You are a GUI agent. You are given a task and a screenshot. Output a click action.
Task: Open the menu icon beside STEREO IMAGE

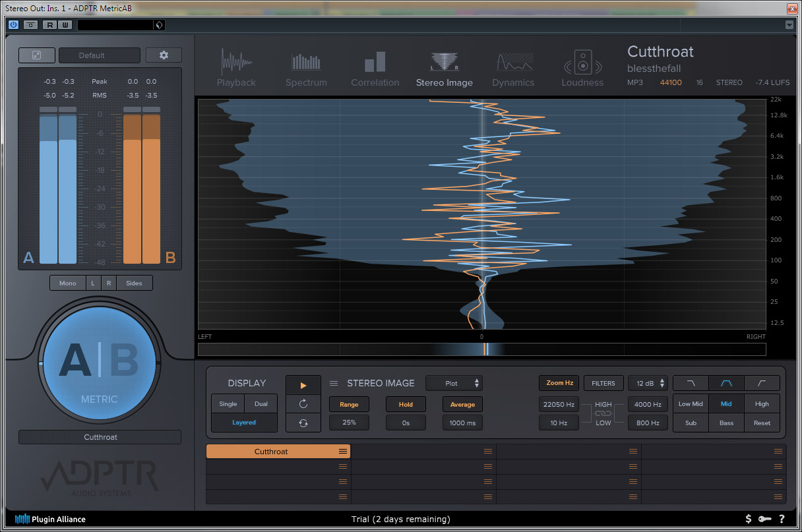pyautogui.click(x=334, y=383)
